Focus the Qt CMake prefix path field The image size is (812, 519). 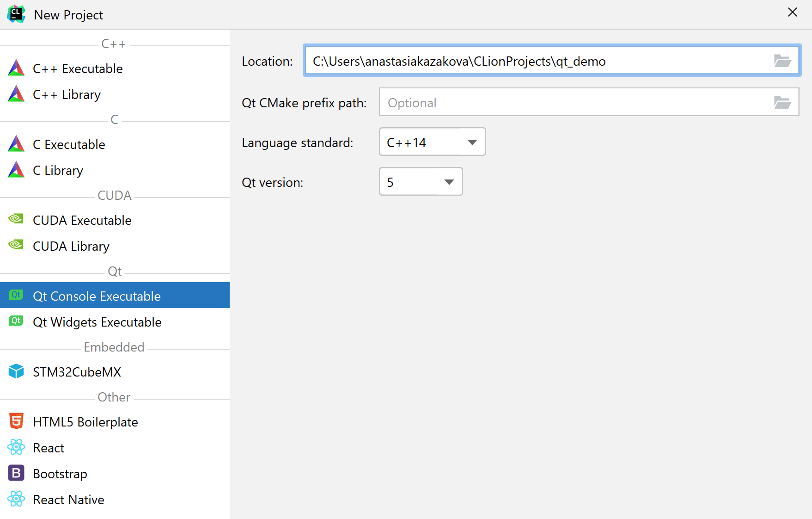573,103
